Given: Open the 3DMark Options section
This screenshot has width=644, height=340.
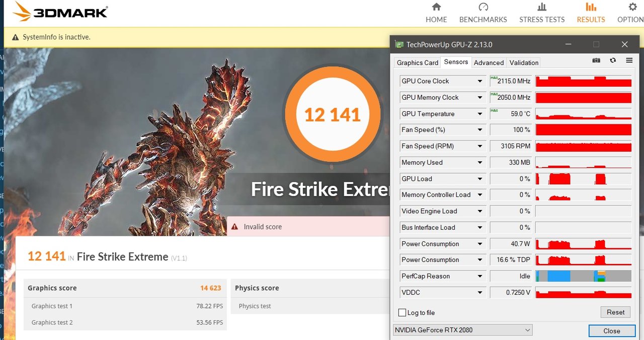Looking at the screenshot, I should coord(631,13).
